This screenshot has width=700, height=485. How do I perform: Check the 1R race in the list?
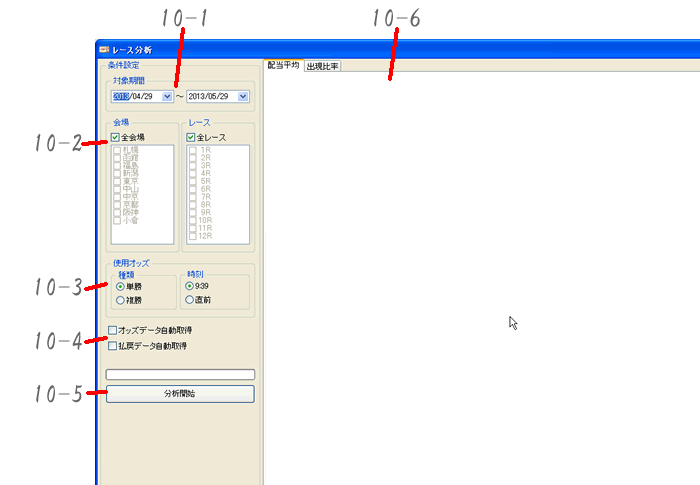(193, 150)
